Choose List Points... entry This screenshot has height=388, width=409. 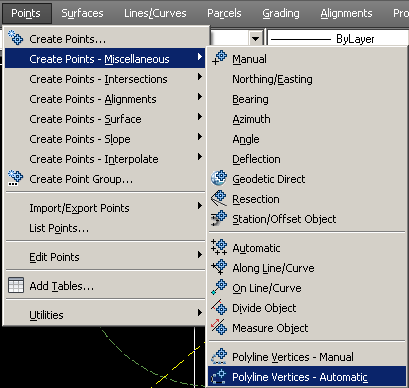point(105,228)
